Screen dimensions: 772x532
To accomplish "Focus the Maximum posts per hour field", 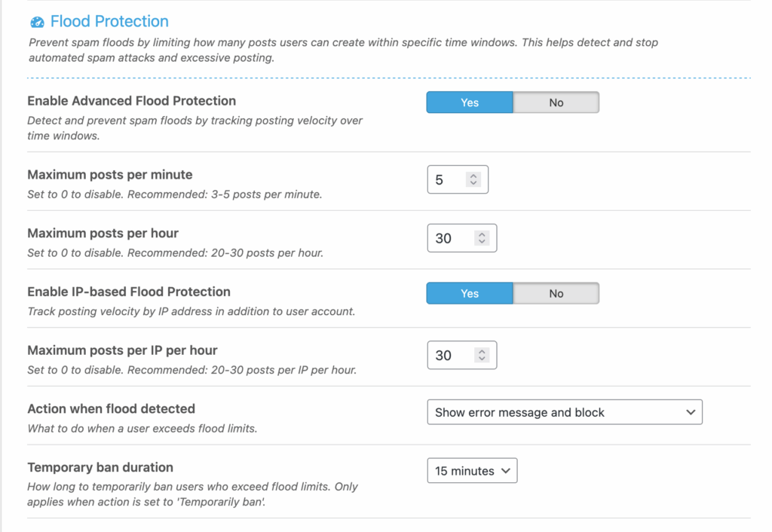I will click(451, 238).
